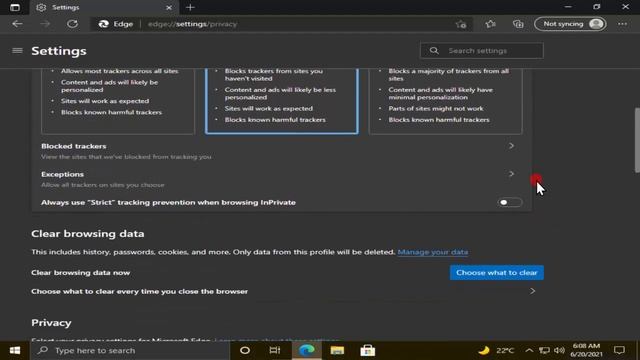640x360 pixels.
Task: Click the page vertical scrollbar thumb
Action: coord(637,140)
